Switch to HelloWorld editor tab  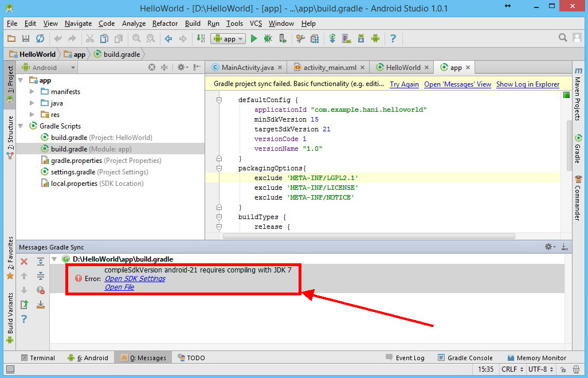[403, 68]
